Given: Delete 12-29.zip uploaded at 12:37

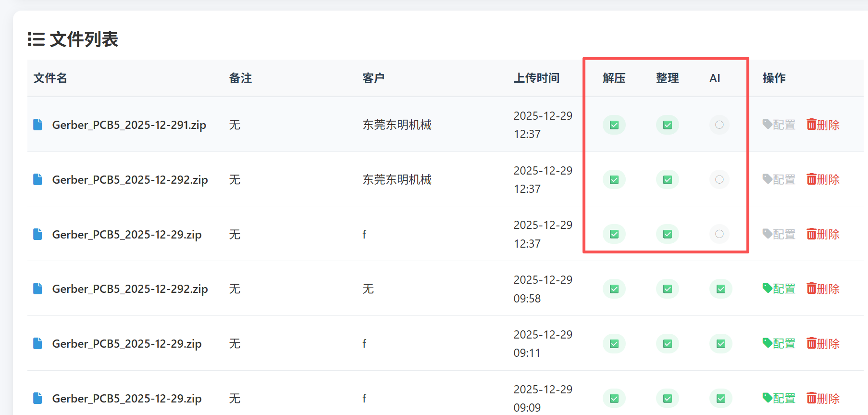Looking at the screenshot, I should coord(823,234).
